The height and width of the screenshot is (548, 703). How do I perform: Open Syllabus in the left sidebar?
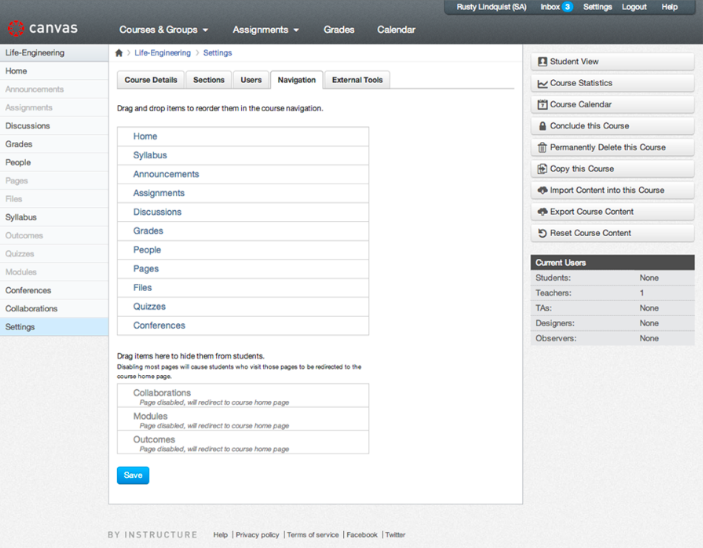tap(54, 217)
